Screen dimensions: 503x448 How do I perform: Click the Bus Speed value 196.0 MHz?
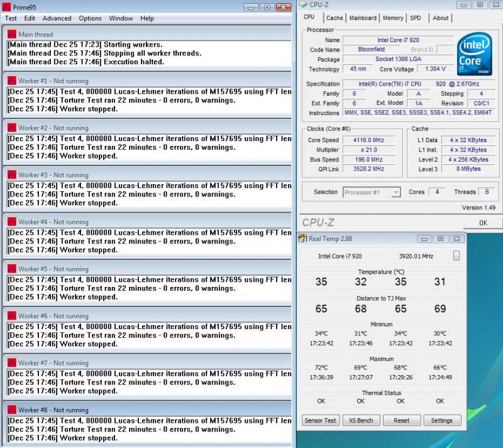[368, 159]
